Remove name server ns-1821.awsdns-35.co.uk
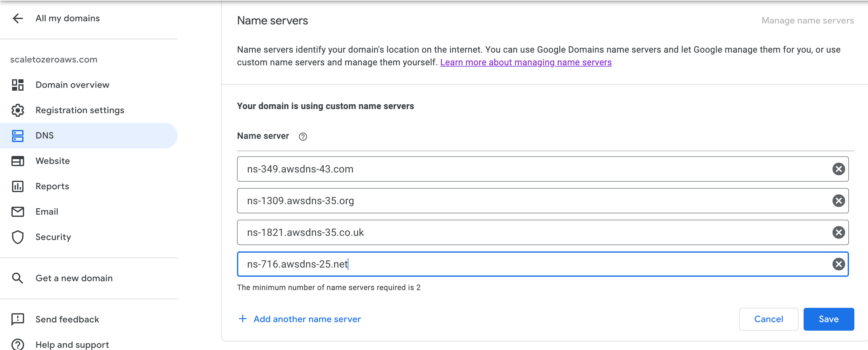The image size is (868, 350). [838, 232]
